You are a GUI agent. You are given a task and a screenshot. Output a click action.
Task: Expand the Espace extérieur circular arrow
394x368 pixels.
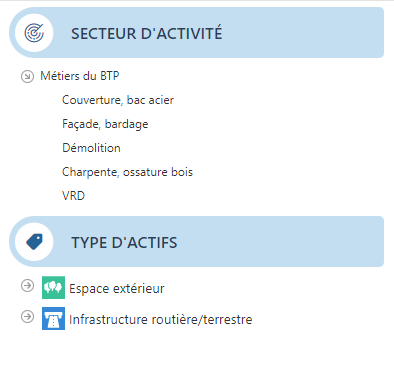pyautogui.click(x=27, y=286)
